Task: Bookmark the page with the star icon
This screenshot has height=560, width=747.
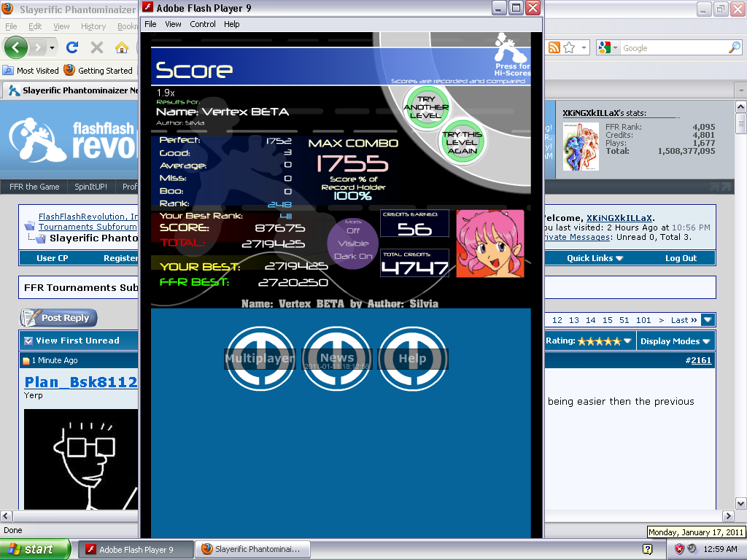Action: (570, 47)
